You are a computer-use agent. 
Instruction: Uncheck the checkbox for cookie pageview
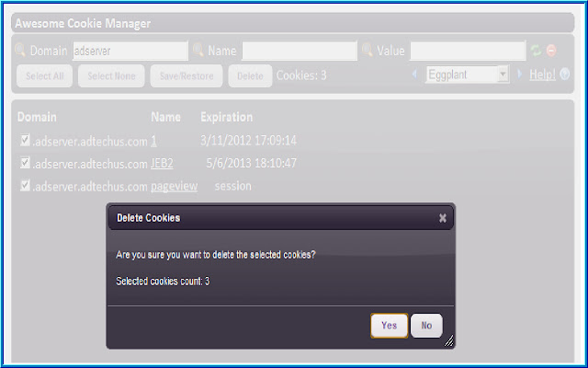click(x=25, y=185)
